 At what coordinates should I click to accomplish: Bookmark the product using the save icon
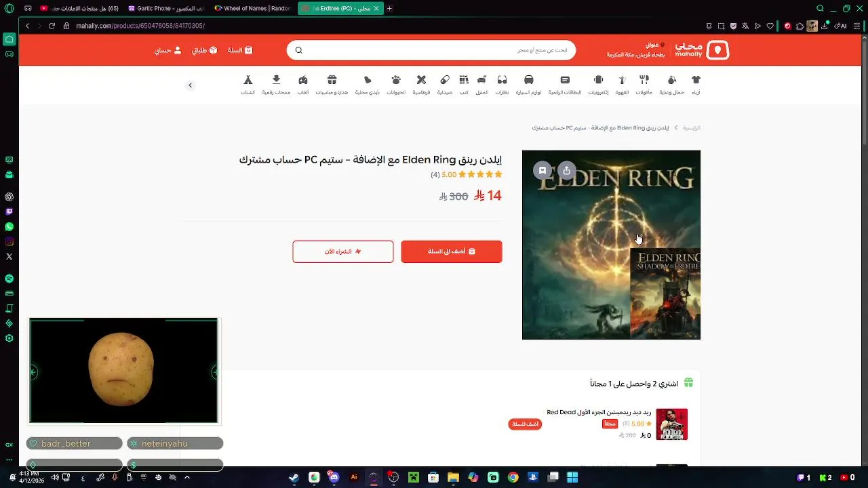542,171
